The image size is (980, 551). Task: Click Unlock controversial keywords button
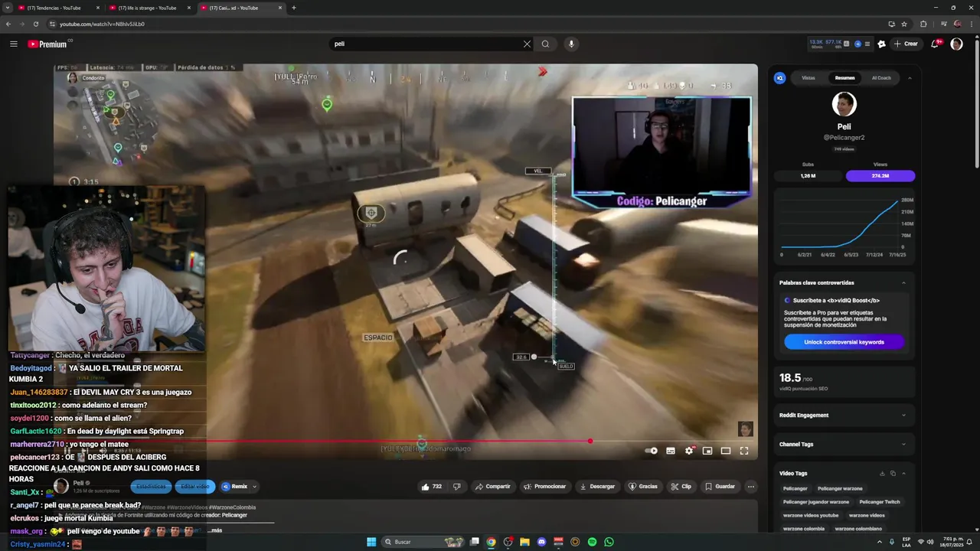(x=844, y=342)
